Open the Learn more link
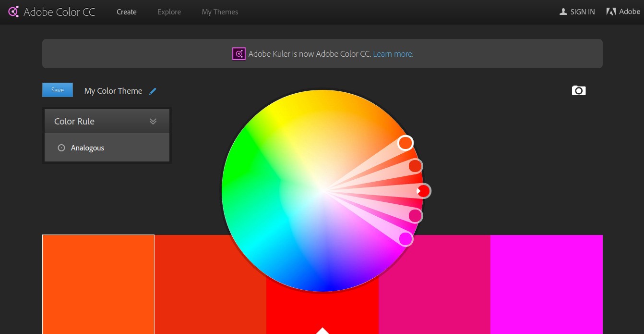The width and height of the screenshot is (644, 334). [393, 53]
